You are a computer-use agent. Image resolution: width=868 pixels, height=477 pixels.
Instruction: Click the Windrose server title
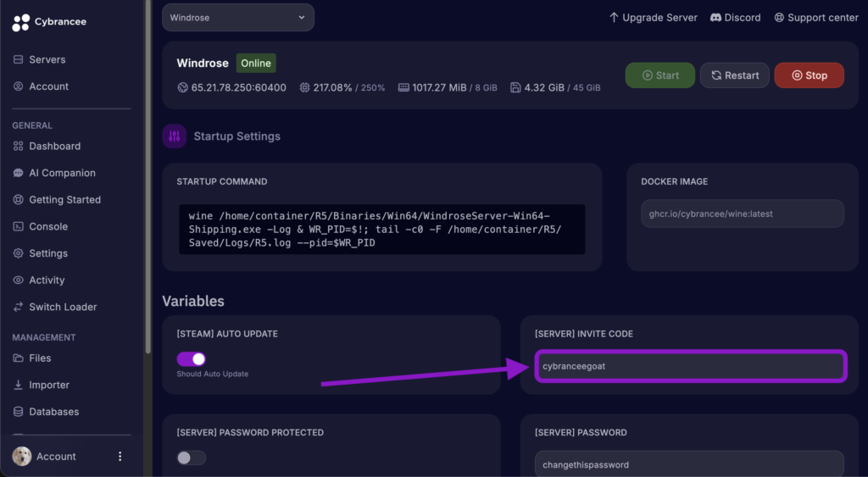[203, 63]
